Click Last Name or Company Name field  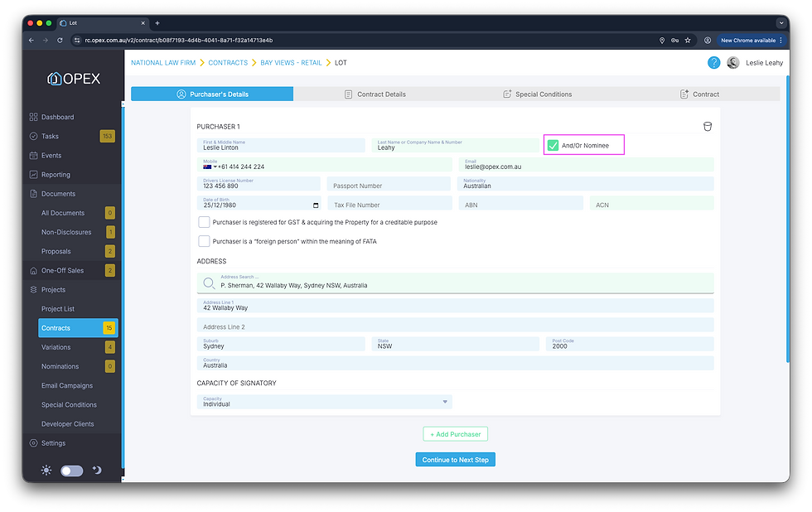pos(455,146)
